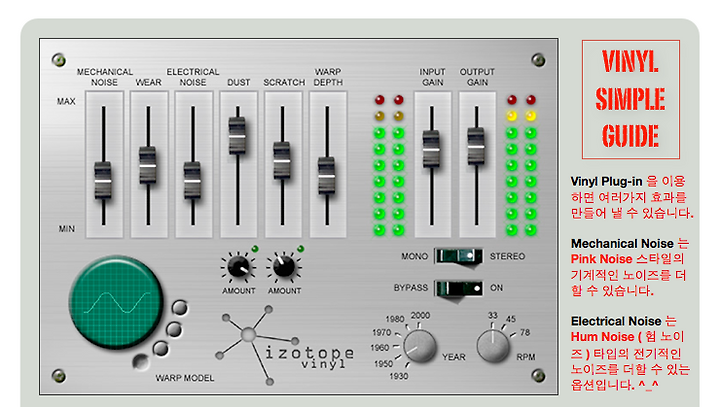
Task: Click the STEREO label
Action: point(507,256)
